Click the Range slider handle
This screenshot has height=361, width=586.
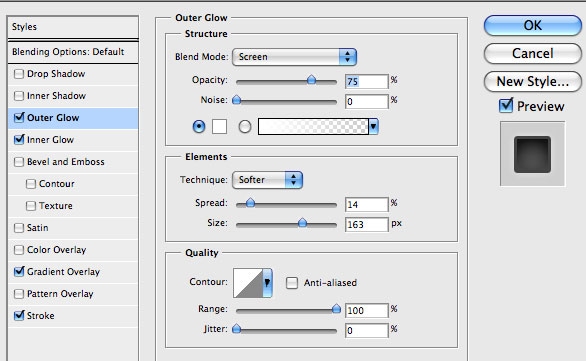336,309
